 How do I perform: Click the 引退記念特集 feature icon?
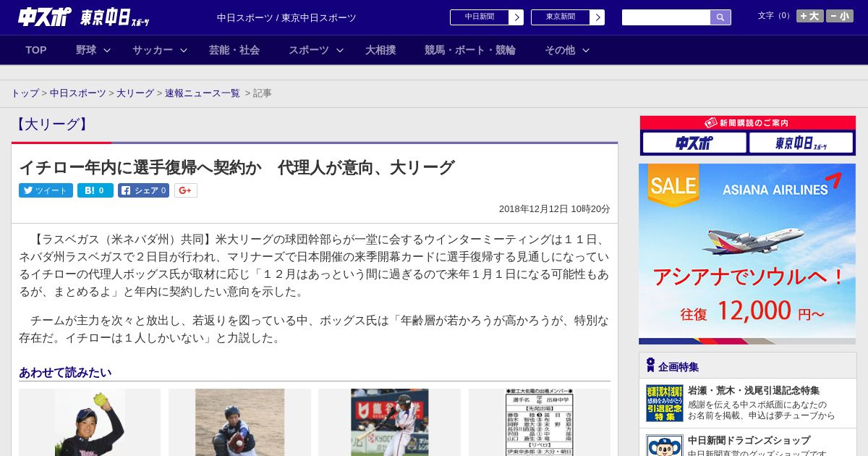tap(665, 403)
